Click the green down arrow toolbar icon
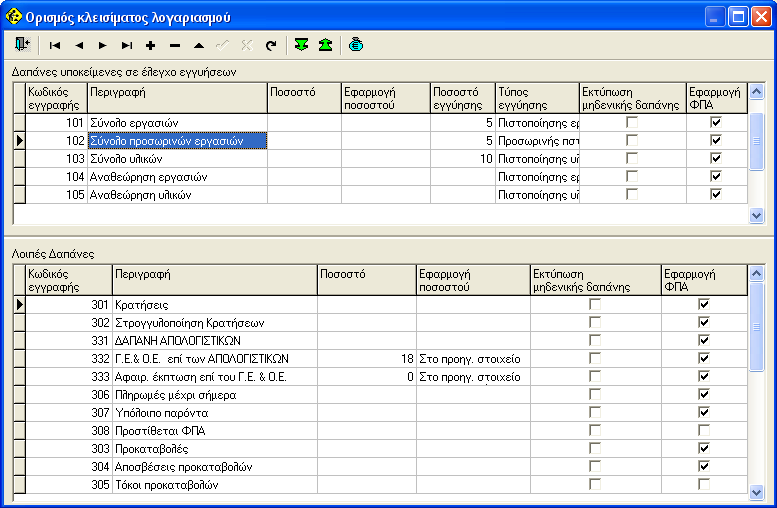The height and width of the screenshot is (508, 777). pos(301,45)
